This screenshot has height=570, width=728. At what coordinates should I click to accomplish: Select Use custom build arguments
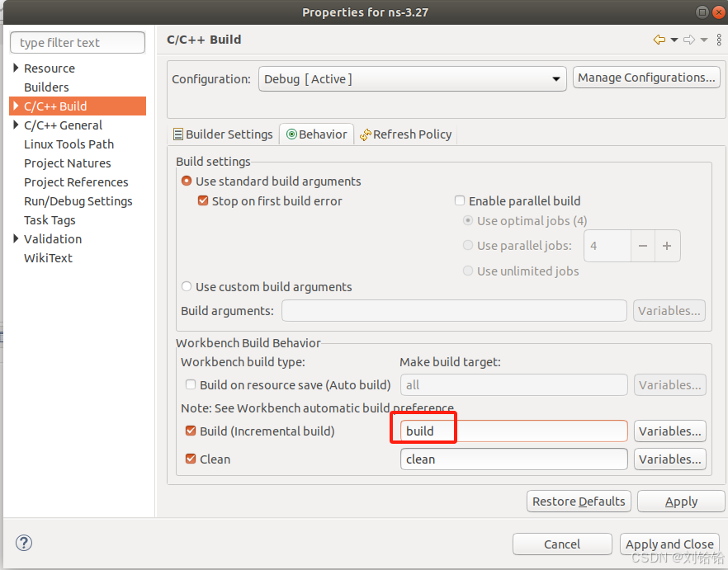186,286
